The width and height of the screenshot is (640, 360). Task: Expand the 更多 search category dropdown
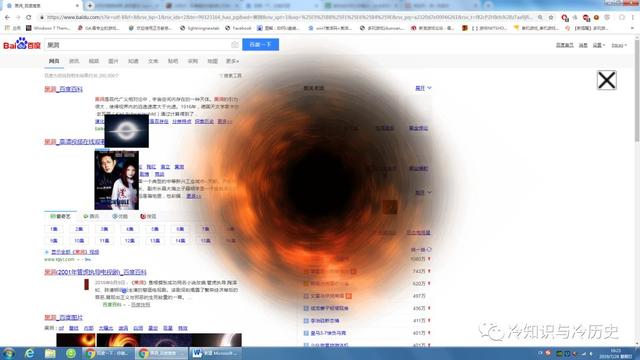233,61
